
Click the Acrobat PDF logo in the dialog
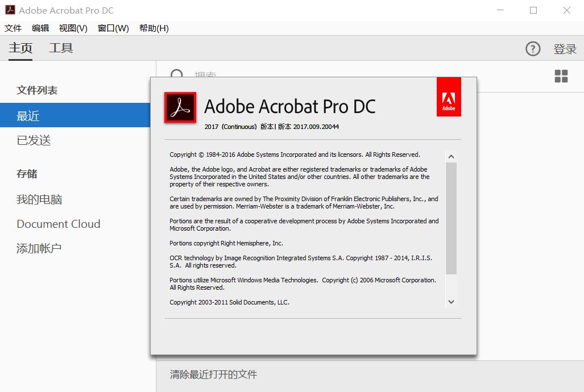(x=180, y=107)
